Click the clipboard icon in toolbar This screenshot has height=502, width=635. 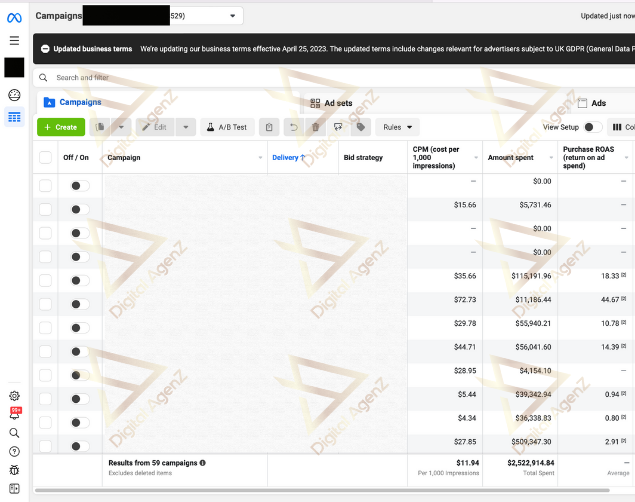tap(269, 127)
